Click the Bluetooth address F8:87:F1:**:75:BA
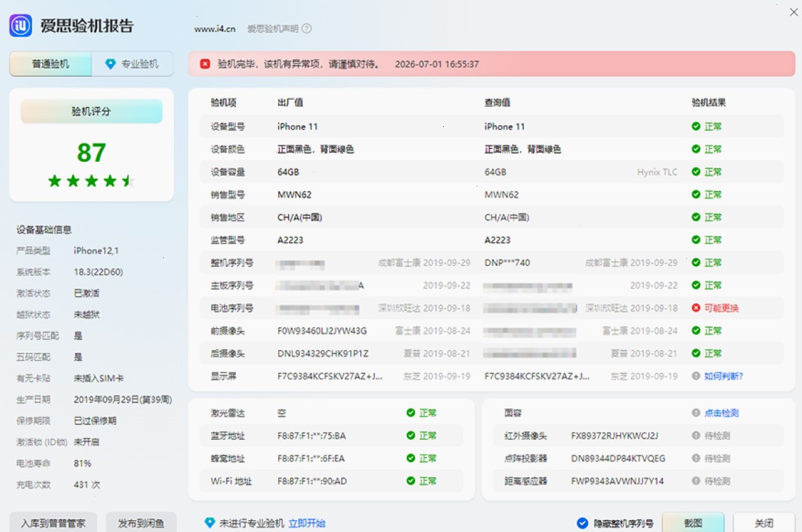 [x=311, y=436]
